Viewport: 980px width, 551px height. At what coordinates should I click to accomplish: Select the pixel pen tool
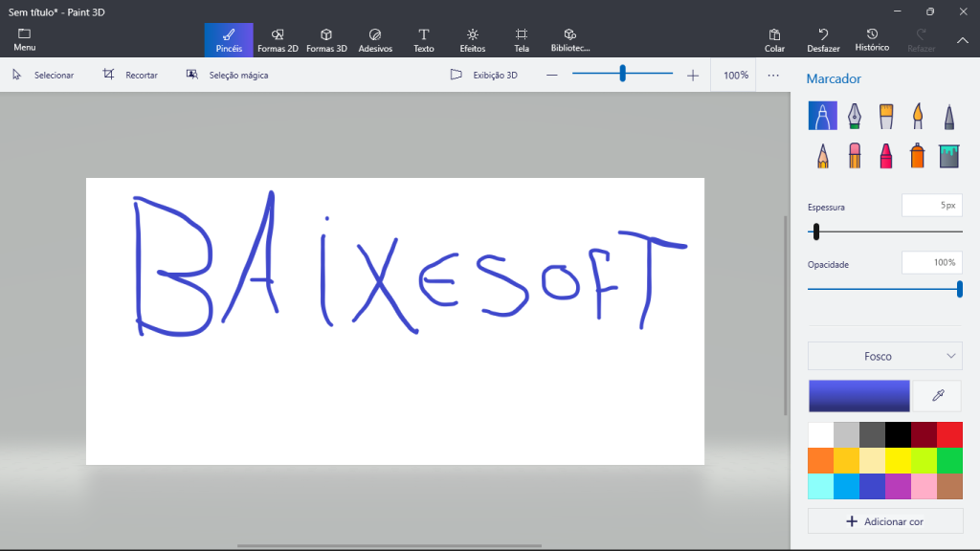pos(948,115)
